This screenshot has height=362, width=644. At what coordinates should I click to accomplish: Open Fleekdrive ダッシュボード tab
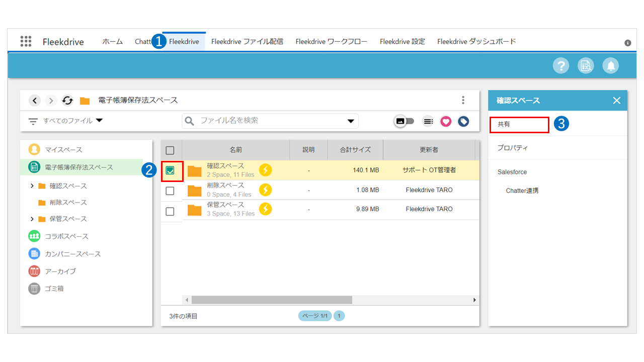(x=476, y=41)
